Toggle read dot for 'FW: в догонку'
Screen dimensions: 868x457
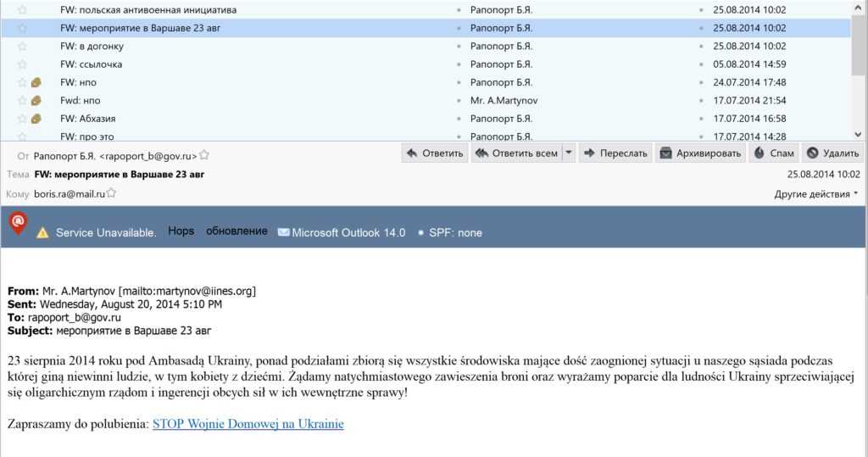coord(459,47)
